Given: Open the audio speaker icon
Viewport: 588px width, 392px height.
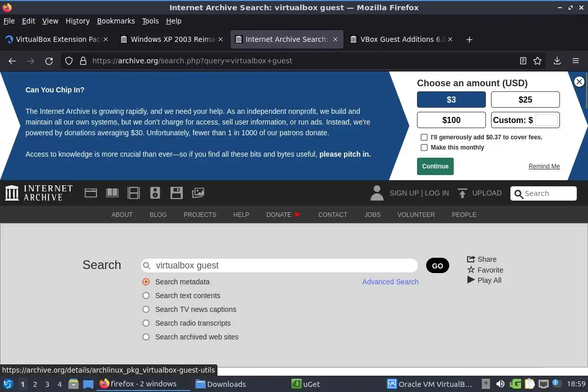Looking at the screenshot, I should point(155,193).
